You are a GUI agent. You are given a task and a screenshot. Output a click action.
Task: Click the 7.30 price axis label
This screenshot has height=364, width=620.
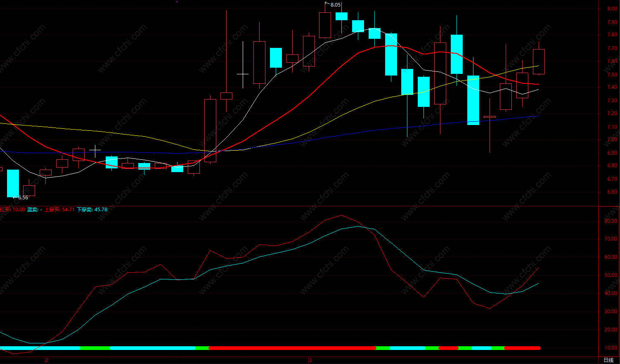(x=612, y=101)
